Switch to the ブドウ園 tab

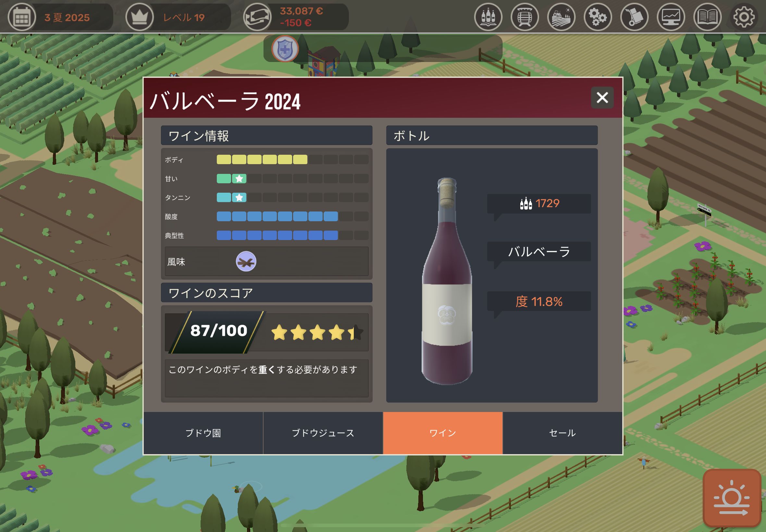203,433
